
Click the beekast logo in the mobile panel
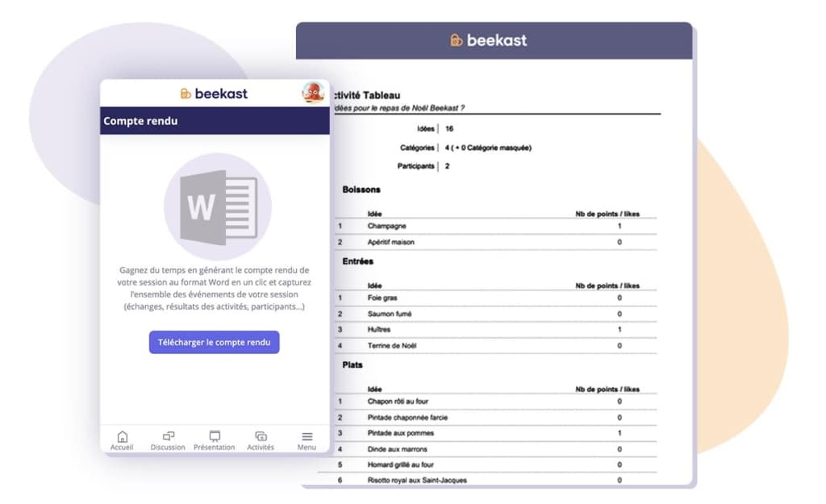pyautogui.click(x=214, y=94)
